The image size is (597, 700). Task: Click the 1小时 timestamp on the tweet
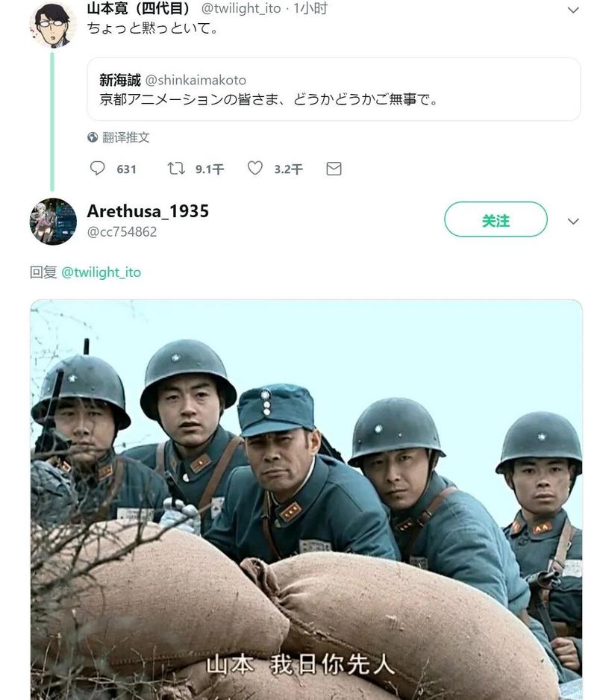(x=310, y=8)
